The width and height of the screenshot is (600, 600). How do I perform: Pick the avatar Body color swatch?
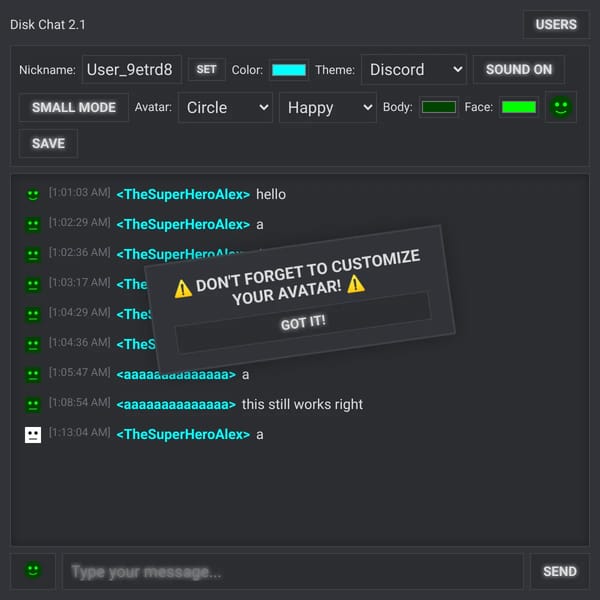[x=439, y=107]
